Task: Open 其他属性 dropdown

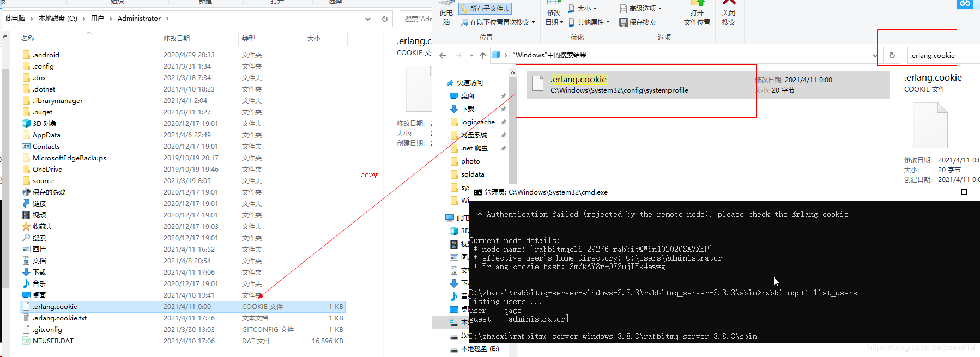Action: tap(589, 22)
